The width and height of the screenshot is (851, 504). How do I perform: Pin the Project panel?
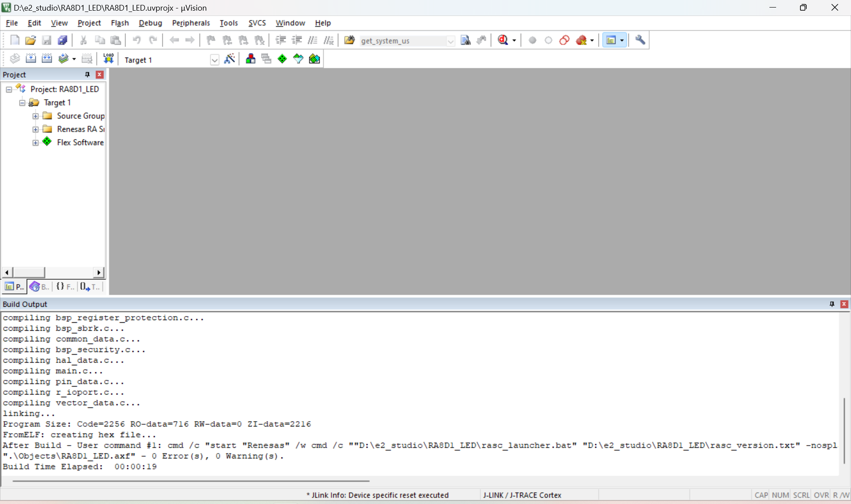(x=87, y=74)
